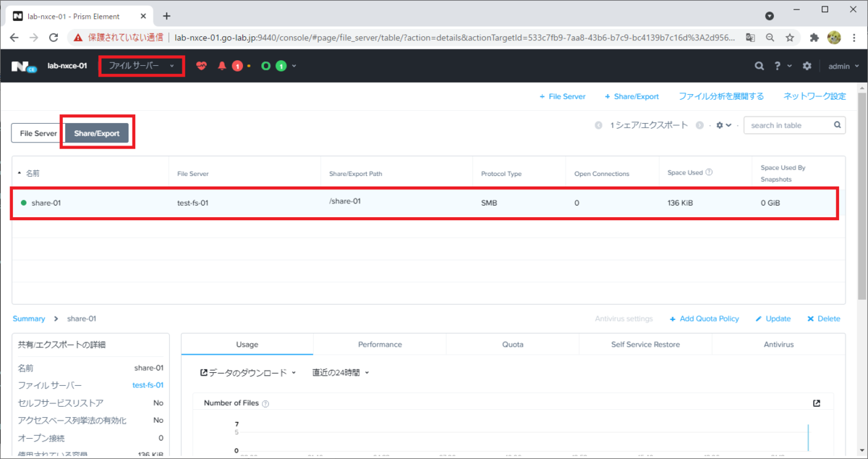Switch to Share/Export view
The height and width of the screenshot is (459, 868).
(96, 133)
